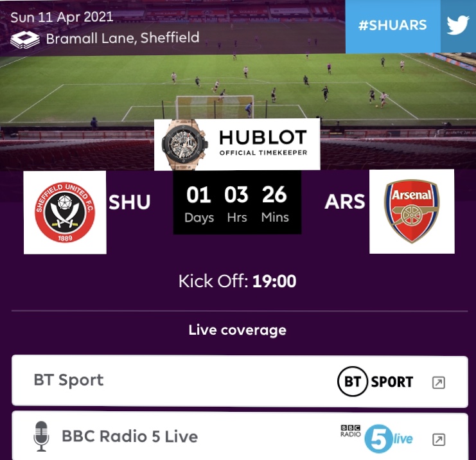Click the Hublot watch image
The image size is (476, 460).
(x=184, y=144)
